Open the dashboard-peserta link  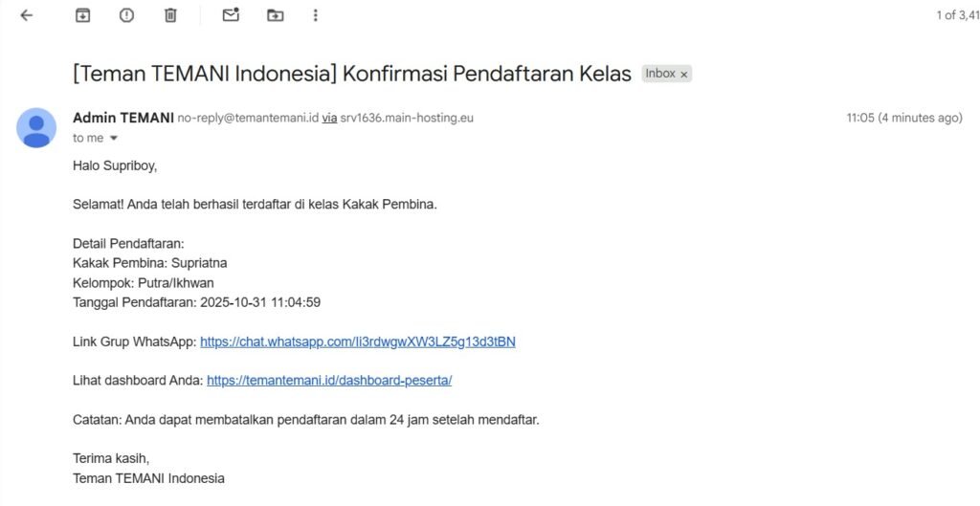328,380
